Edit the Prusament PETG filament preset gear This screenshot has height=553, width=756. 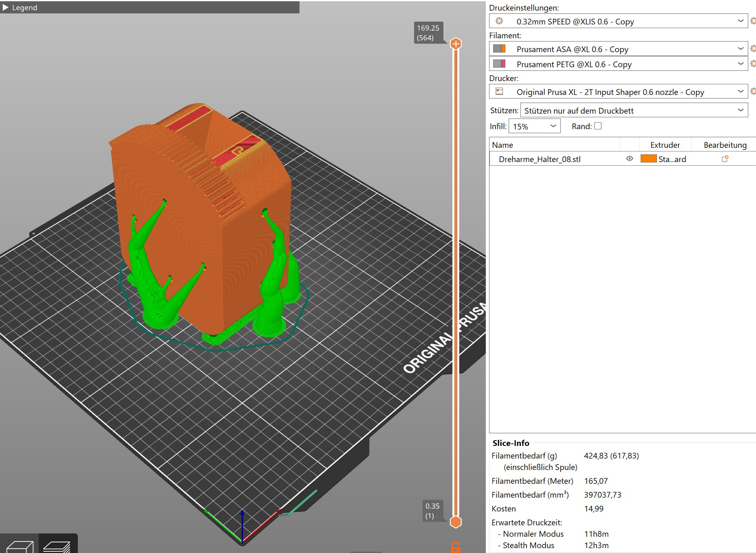click(753, 64)
